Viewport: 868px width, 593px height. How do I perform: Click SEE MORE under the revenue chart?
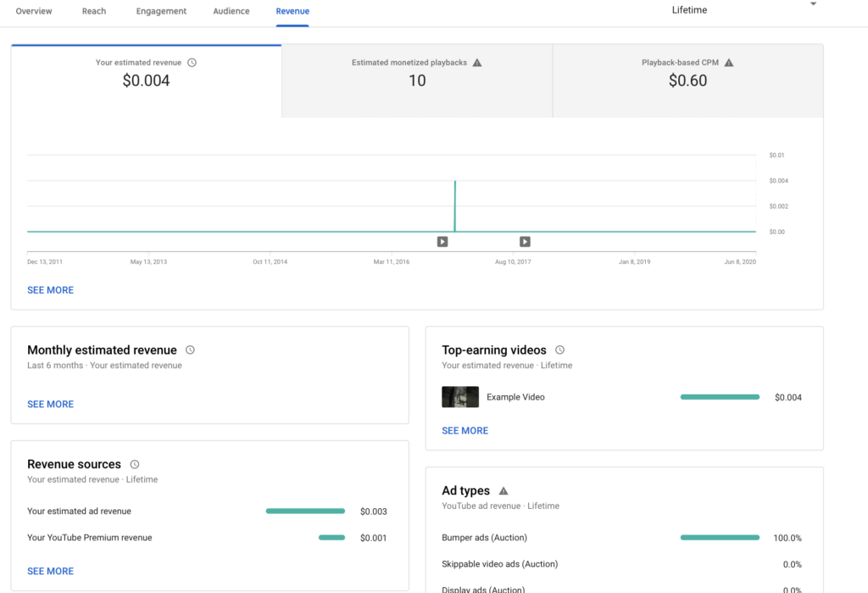(x=50, y=290)
